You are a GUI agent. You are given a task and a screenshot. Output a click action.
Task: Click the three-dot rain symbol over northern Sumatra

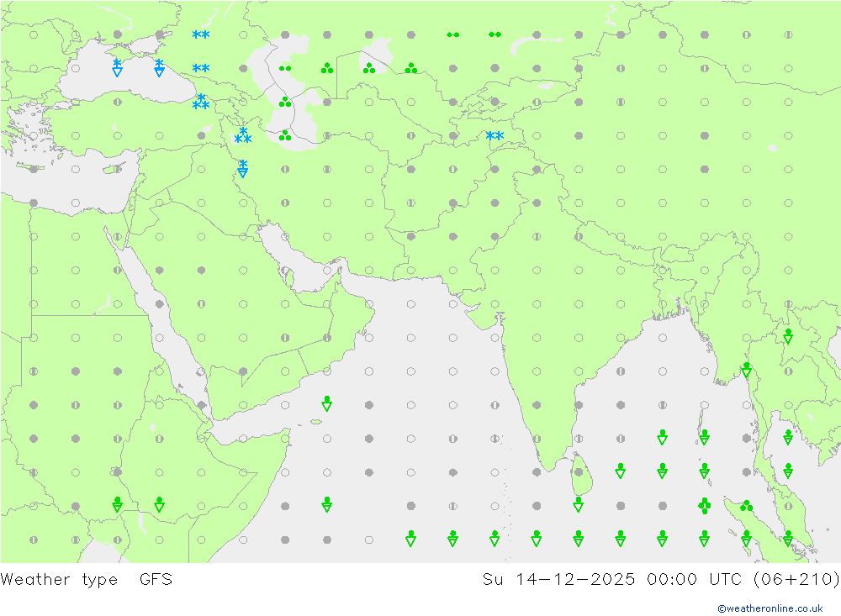click(x=746, y=506)
